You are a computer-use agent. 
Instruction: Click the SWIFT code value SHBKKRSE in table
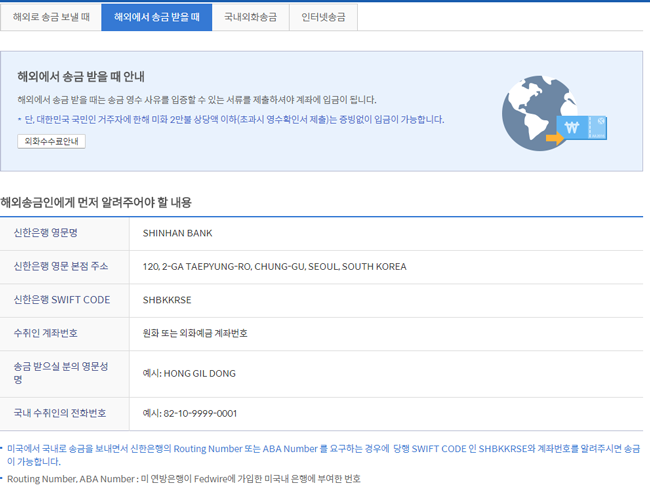pos(167,300)
